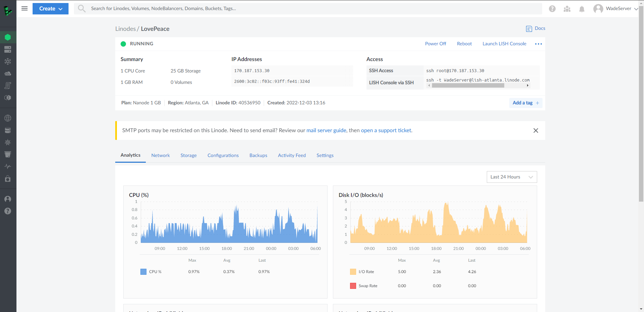
Task: Click open a support ticket link
Action: 386,131
